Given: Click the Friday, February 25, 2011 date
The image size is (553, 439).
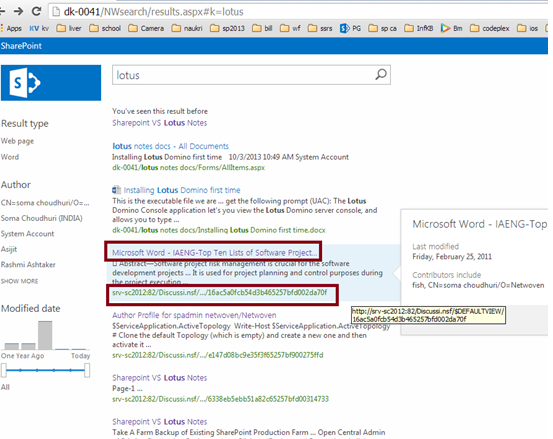Looking at the screenshot, I should coord(452,256).
